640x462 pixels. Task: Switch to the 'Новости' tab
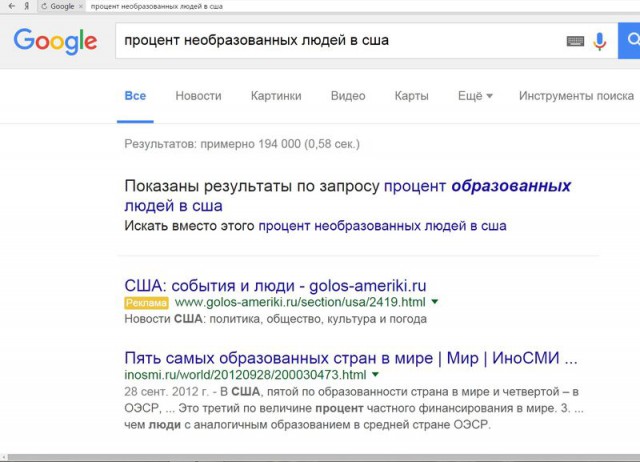[198, 96]
